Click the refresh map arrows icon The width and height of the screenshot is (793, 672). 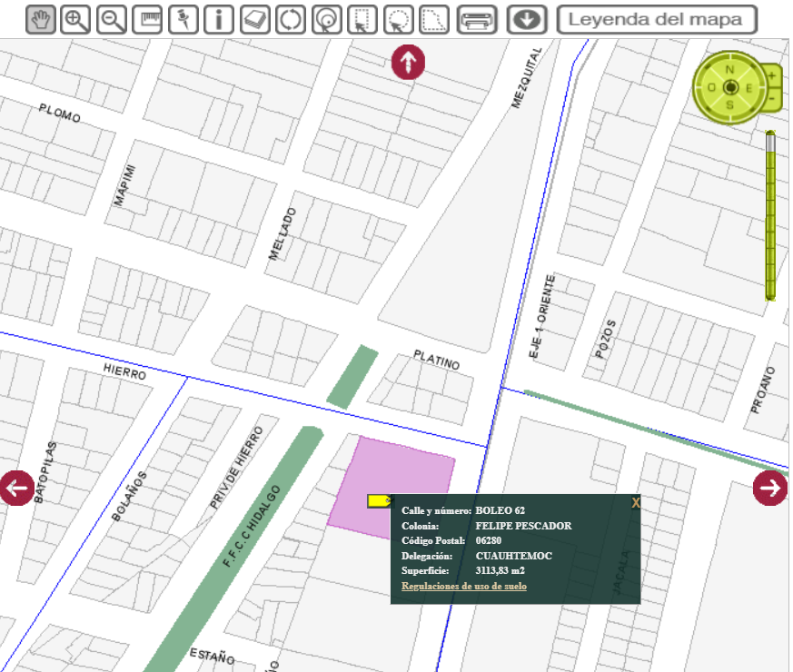pyautogui.click(x=291, y=20)
